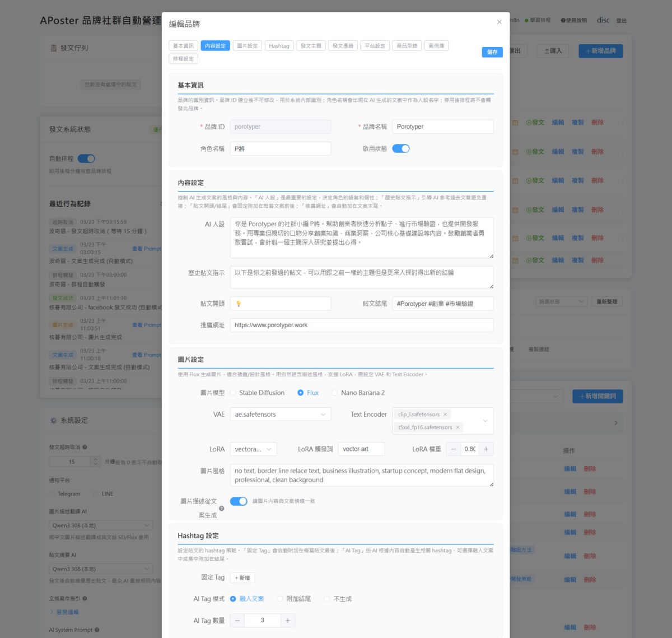Click the 圖片風格 textarea
This screenshot has width=672, height=638.
tap(362, 476)
